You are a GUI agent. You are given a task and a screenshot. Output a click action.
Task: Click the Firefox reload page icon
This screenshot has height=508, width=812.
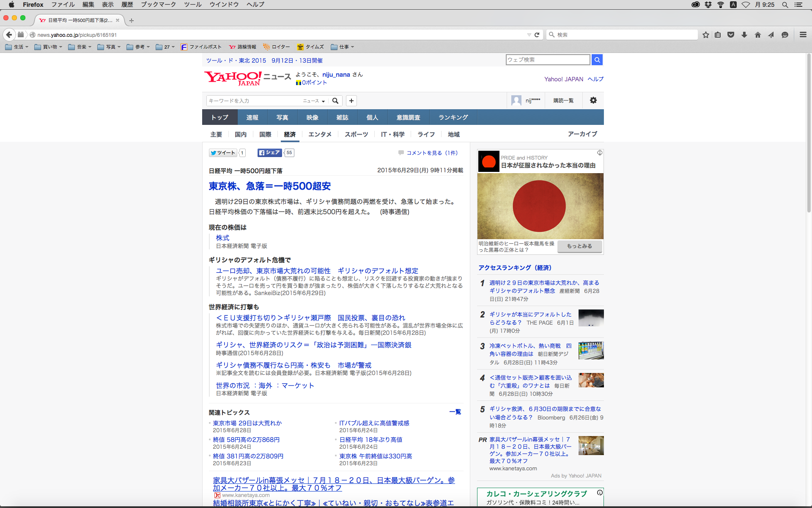537,35
